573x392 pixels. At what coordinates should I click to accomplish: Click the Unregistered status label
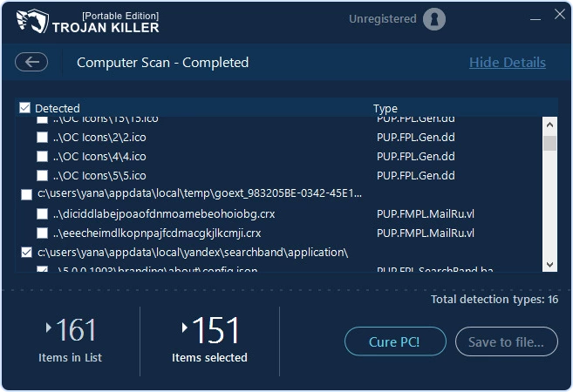click(x=383, y=18)
